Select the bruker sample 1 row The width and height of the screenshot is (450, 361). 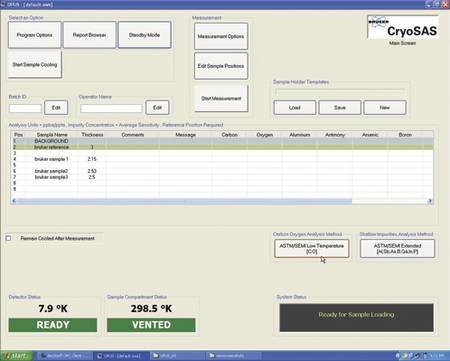pos(222,159)
